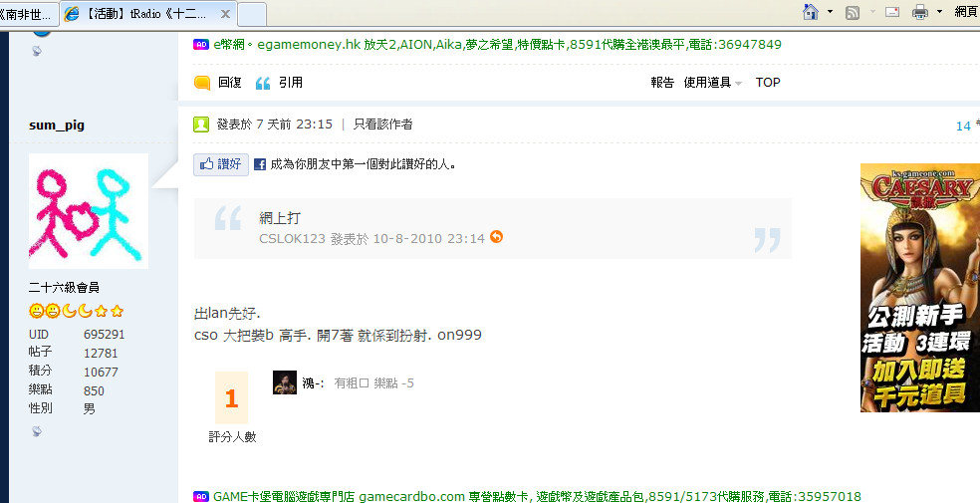Click the Read Mail icon
The image size is (980, 503).
click(x=892, y=12)
